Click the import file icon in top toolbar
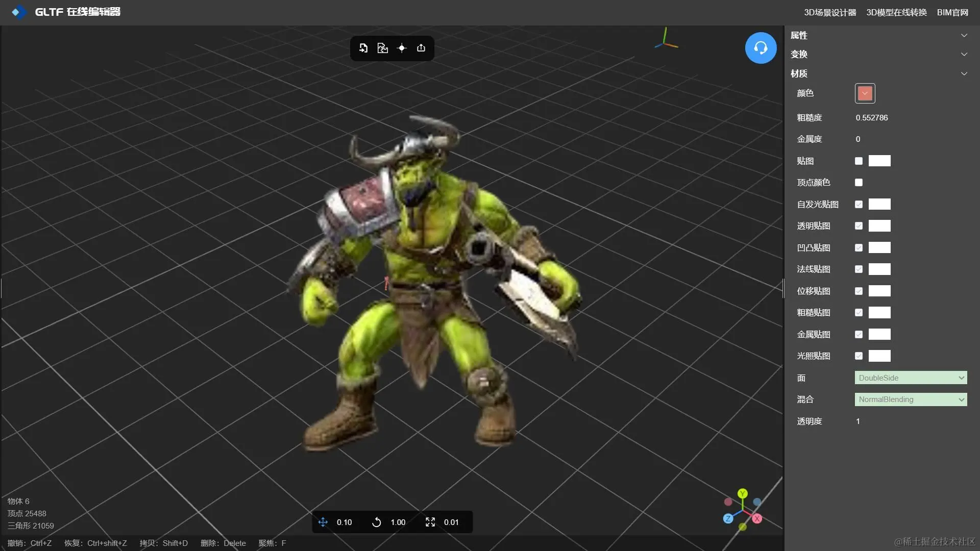 [363, 48]
